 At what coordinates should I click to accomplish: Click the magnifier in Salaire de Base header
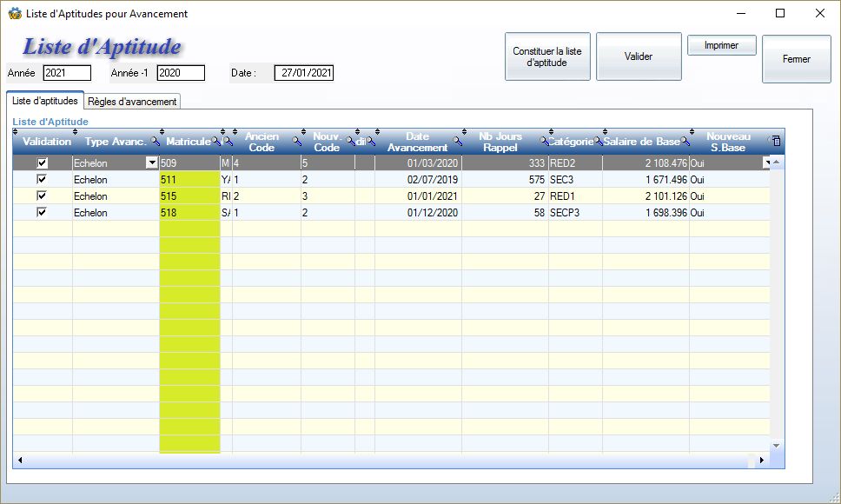point(685,141)
